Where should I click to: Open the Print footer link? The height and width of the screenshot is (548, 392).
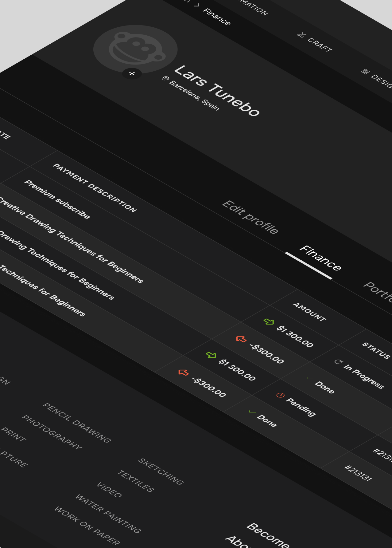click(x=13, y=435)
